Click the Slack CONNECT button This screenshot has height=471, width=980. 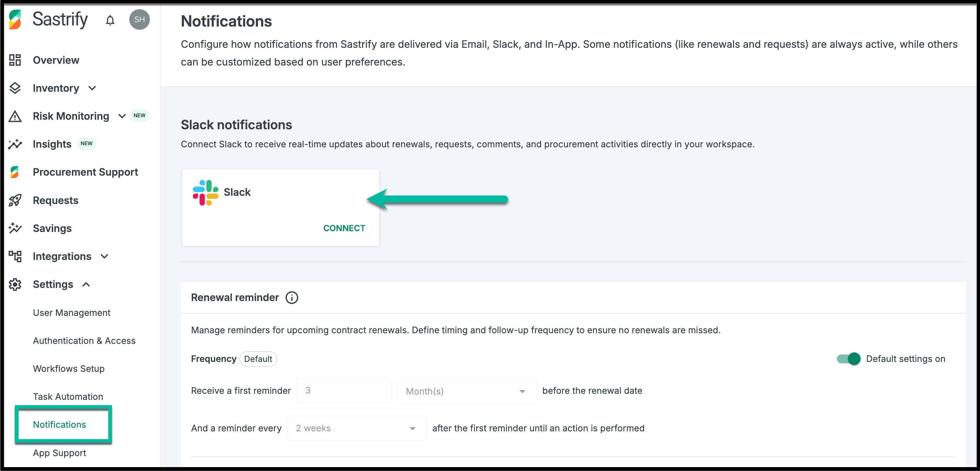(344, 228)
